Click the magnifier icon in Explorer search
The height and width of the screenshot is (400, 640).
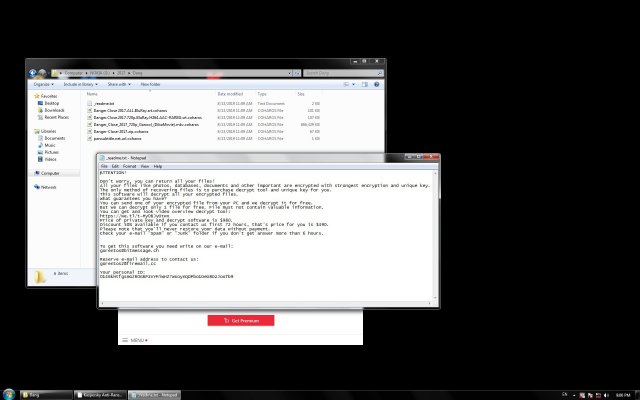[x=380, y=73]
